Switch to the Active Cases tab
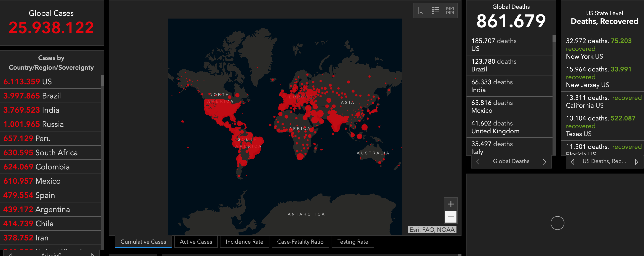This screenshot has height=256, width=644. (196, 242)
